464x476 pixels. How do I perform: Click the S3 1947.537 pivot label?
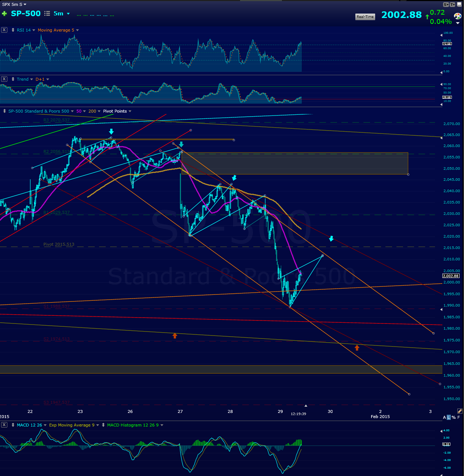click(x=57, y=402)
